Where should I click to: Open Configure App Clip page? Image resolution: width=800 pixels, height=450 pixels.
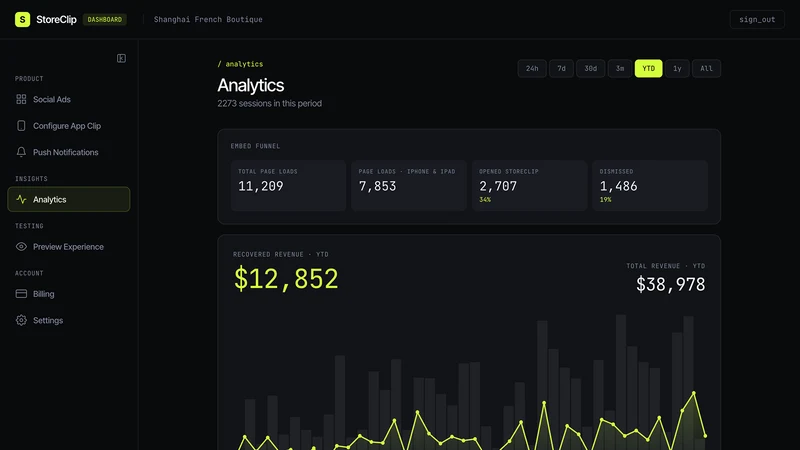pyautogui.click(x=69, y=126)
